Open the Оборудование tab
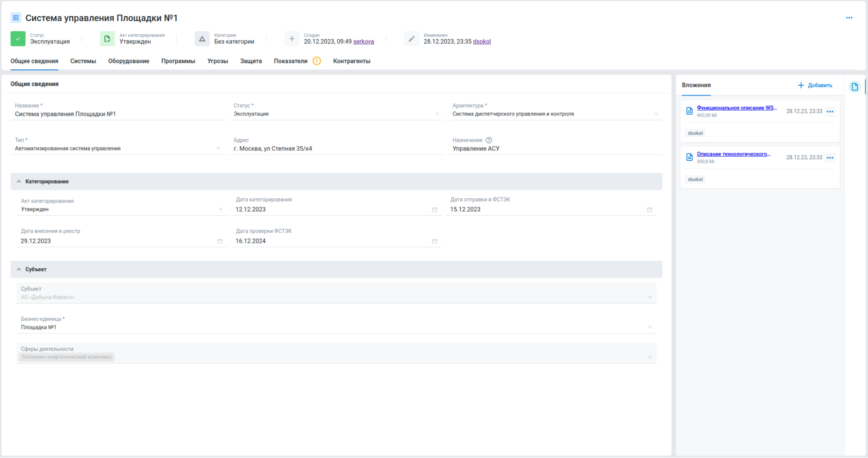The width and height of the screenshot is (868, 458). tap(129, 61)
